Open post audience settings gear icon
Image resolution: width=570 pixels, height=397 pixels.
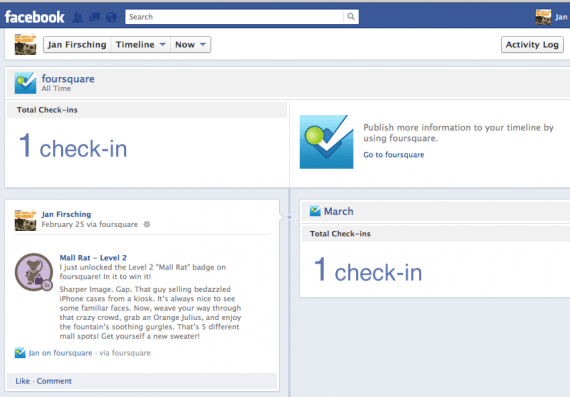[147, 224]
